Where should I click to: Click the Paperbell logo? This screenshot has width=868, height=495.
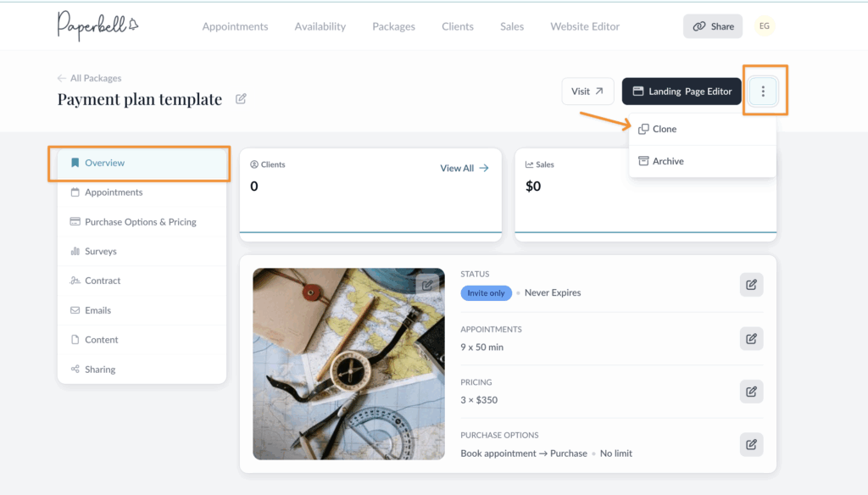point(97,25)
